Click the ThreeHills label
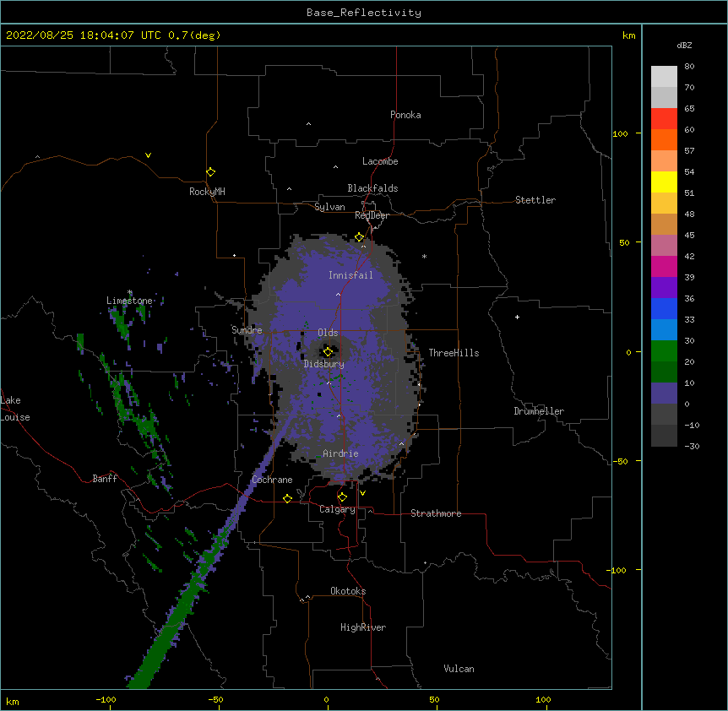 click(454, 353)
